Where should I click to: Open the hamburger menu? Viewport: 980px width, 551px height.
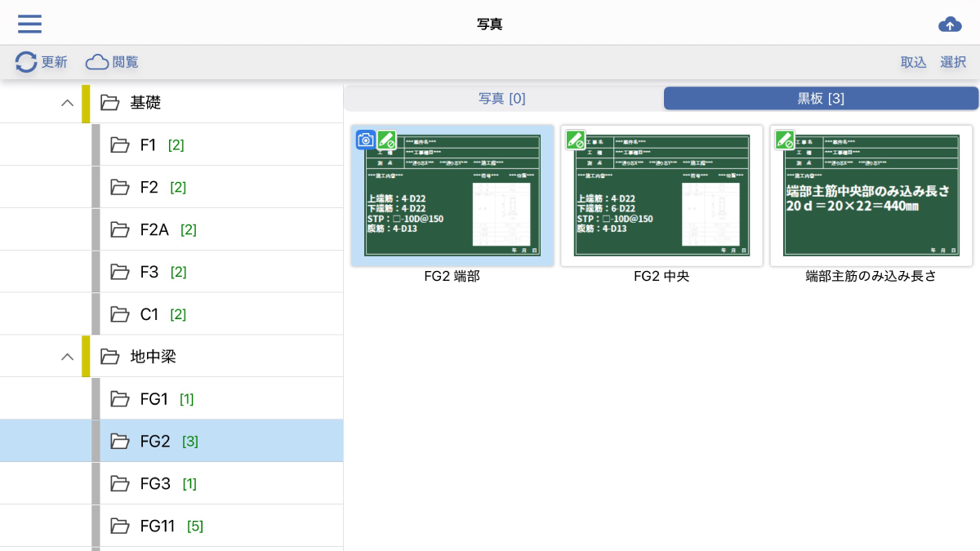coord(29,24)
